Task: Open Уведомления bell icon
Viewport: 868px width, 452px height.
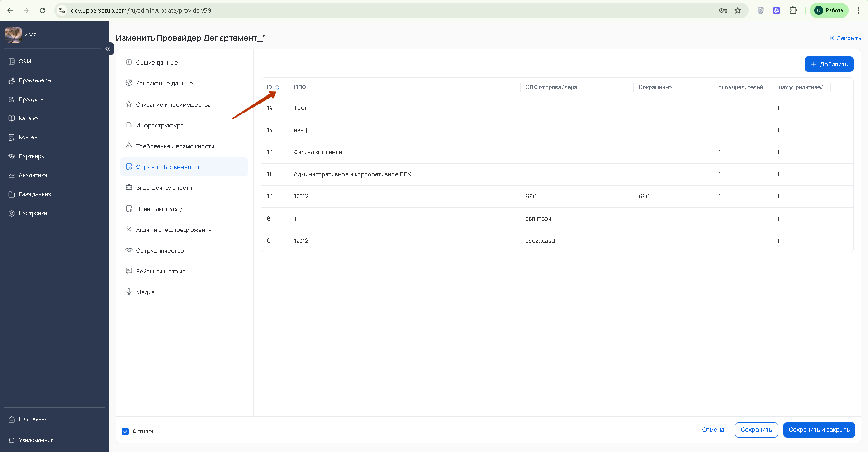Action: coord(12,440)
